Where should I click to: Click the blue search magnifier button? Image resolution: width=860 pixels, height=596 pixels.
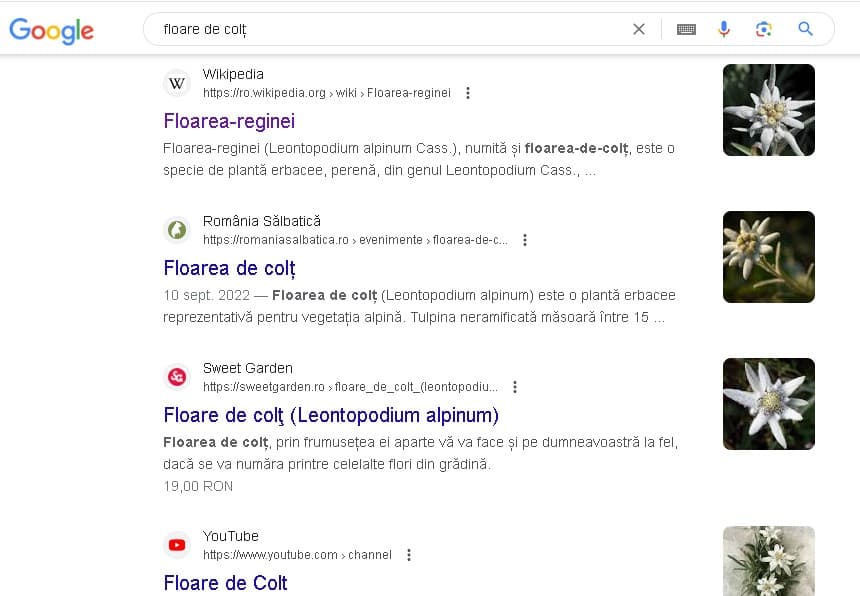point(805,29)
